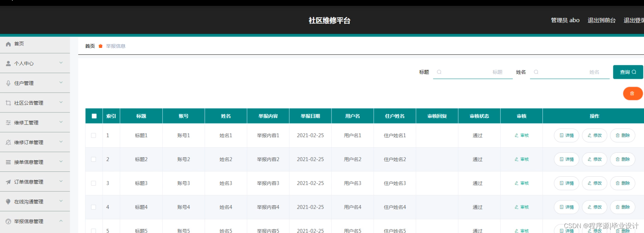Focus the 标题 search input field

[x=473, y=72]
